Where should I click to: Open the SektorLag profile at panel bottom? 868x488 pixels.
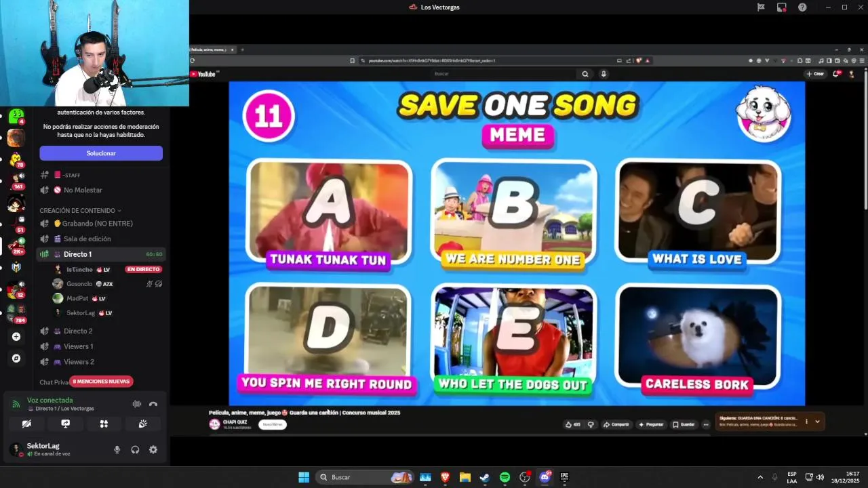(x=42, y=449)
